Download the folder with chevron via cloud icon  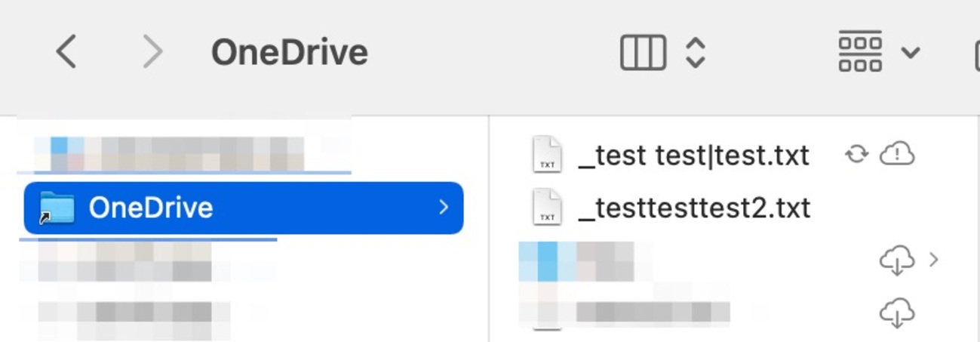click(897, 260)
